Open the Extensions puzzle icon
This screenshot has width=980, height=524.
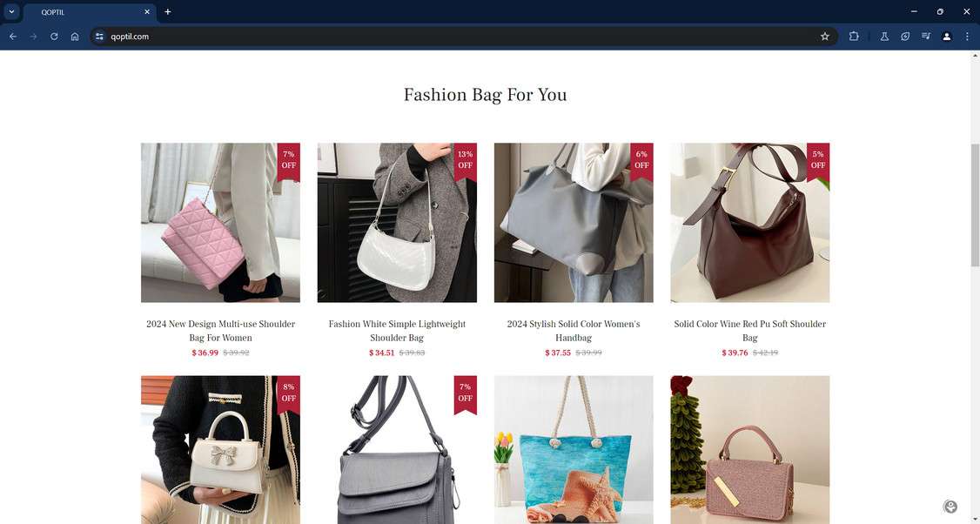click(854, 37)
